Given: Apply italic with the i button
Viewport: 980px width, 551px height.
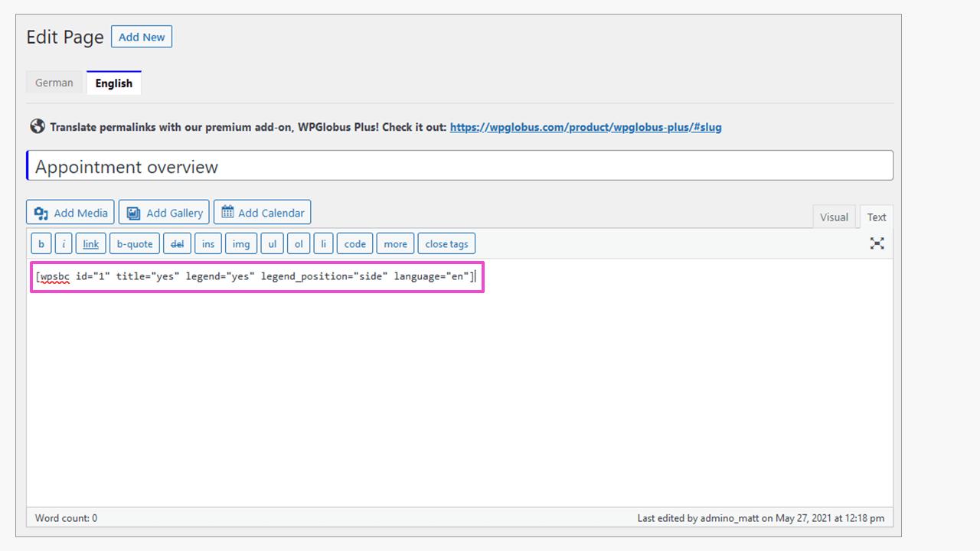Looking at the screenshot, I should coord(64,243).
